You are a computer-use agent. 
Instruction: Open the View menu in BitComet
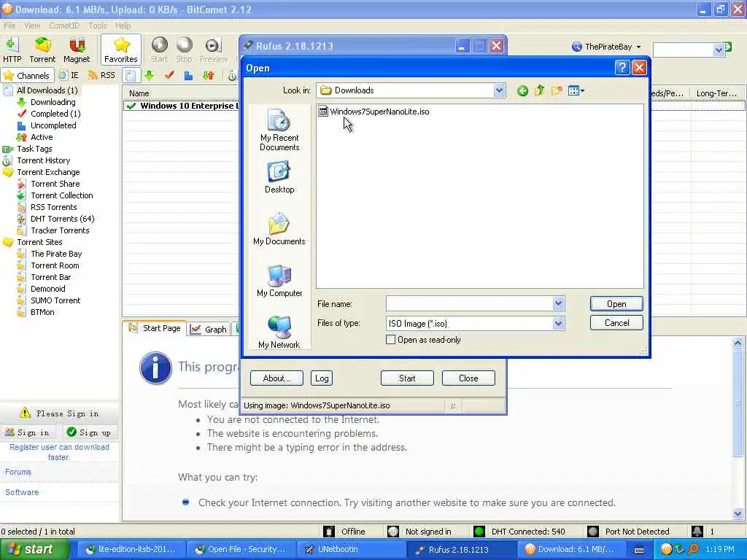(32, 26)
